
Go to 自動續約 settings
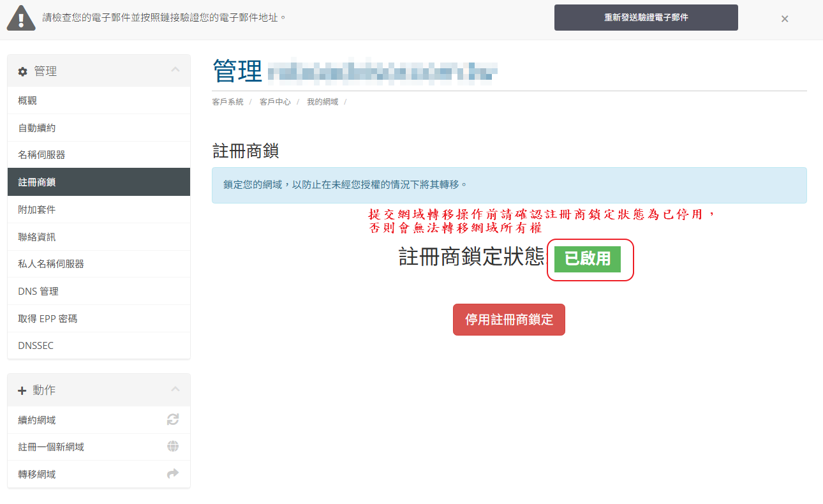pos(37,128)
